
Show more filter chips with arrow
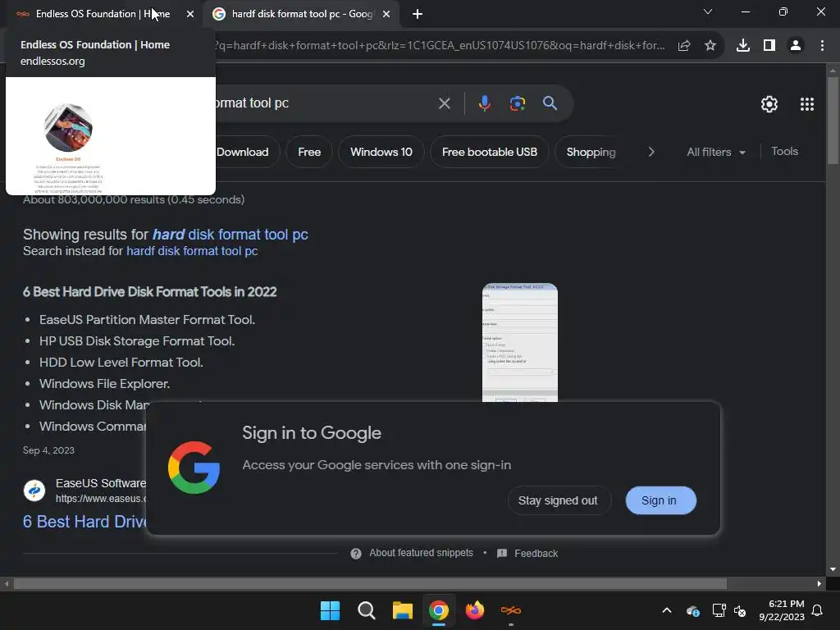tap(651, 152)
